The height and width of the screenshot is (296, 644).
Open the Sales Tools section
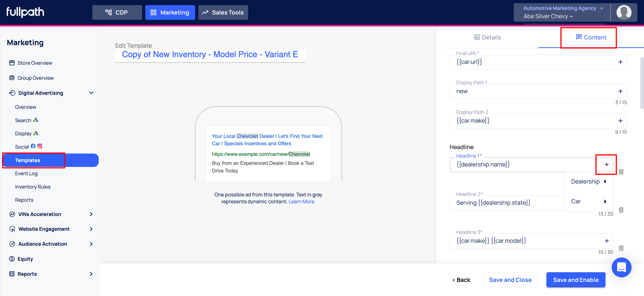(x=223, y=12)
